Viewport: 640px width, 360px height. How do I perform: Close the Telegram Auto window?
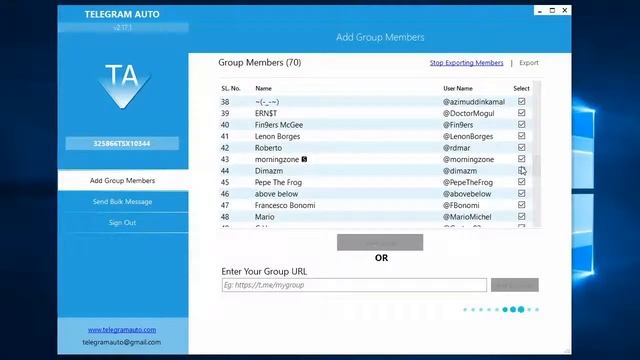(x=565, y=11)
